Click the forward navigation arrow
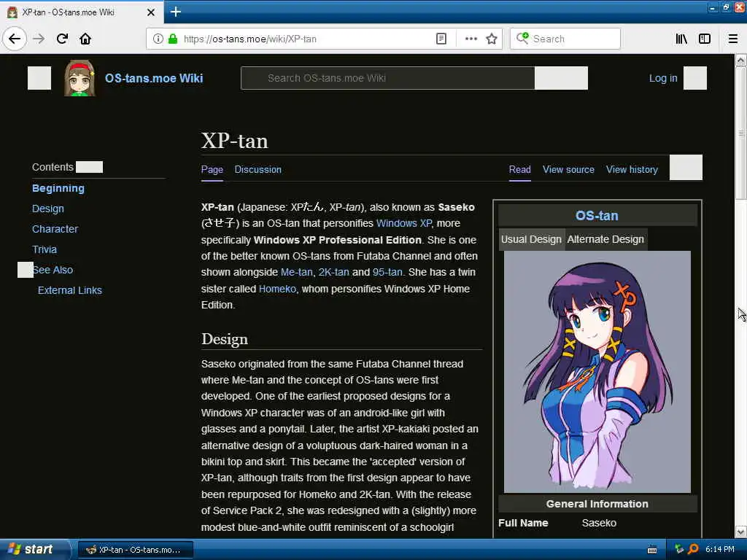The image size is (747, 560). click(39, 39)
